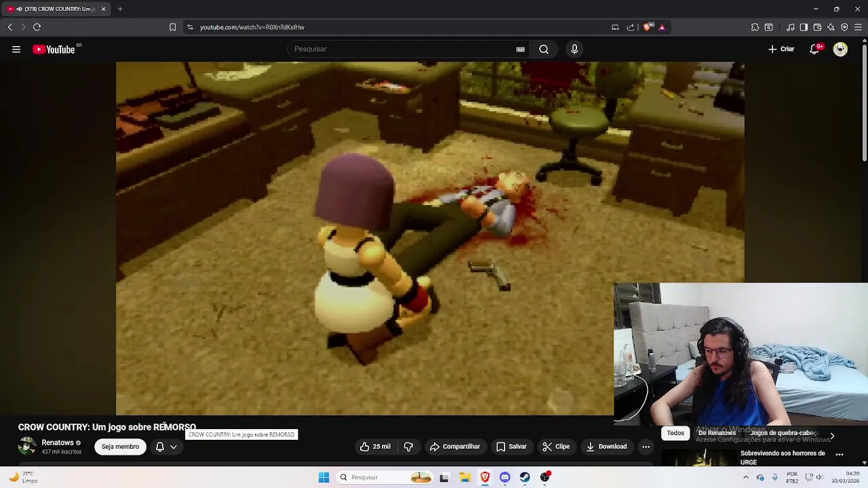The width and height of the screenshot is (868, 488).
Task: Open the Renatows channel avatar
Action: pos(27,446)
